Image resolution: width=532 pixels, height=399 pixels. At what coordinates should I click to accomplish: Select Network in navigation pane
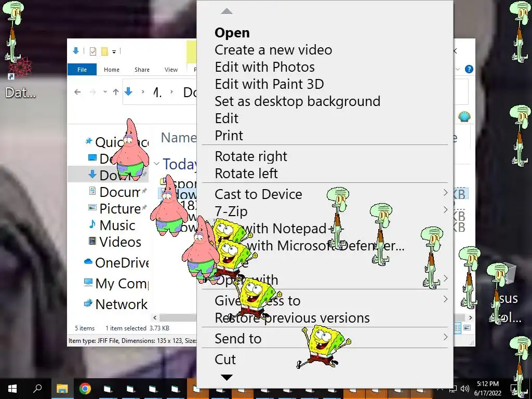(x=116, y=304)
